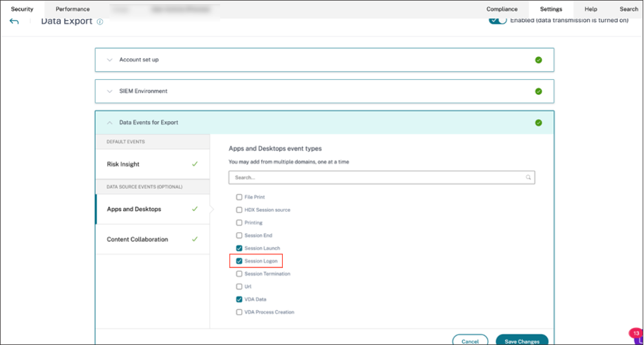
Task: Open the Performance tab
Action: [72, 9]
